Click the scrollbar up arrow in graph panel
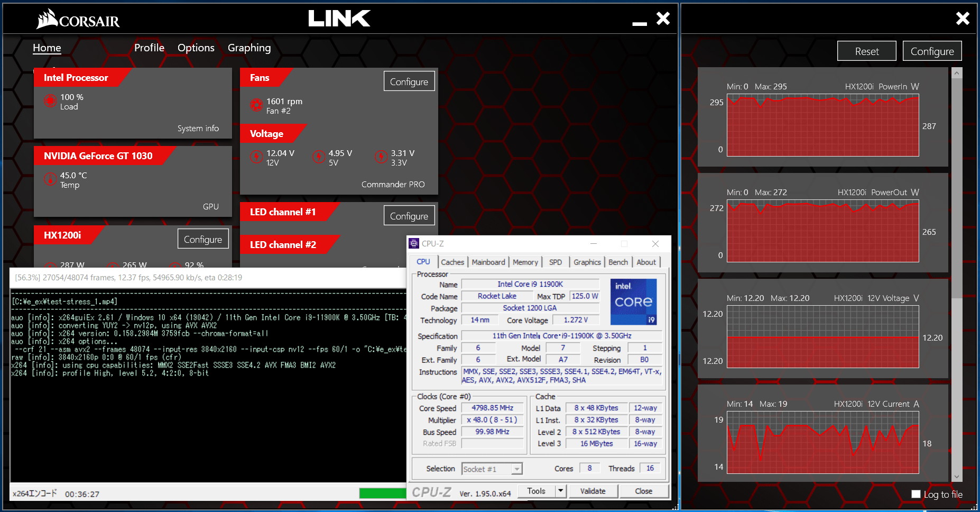This screenshot has width=980, height=512. (956, 74)
